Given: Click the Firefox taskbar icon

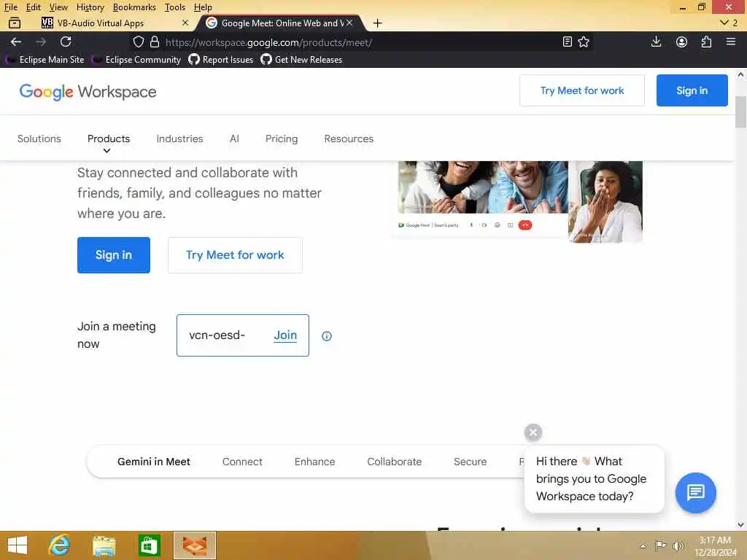Looking at the screenshot, I should click(194, 545).
